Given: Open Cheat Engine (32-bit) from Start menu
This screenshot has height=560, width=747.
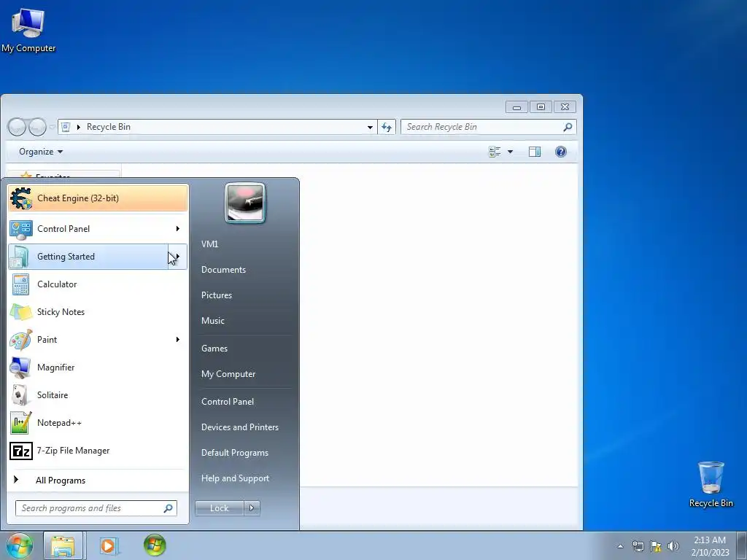Looking at the screenshot, I should [x=98, y=198].
